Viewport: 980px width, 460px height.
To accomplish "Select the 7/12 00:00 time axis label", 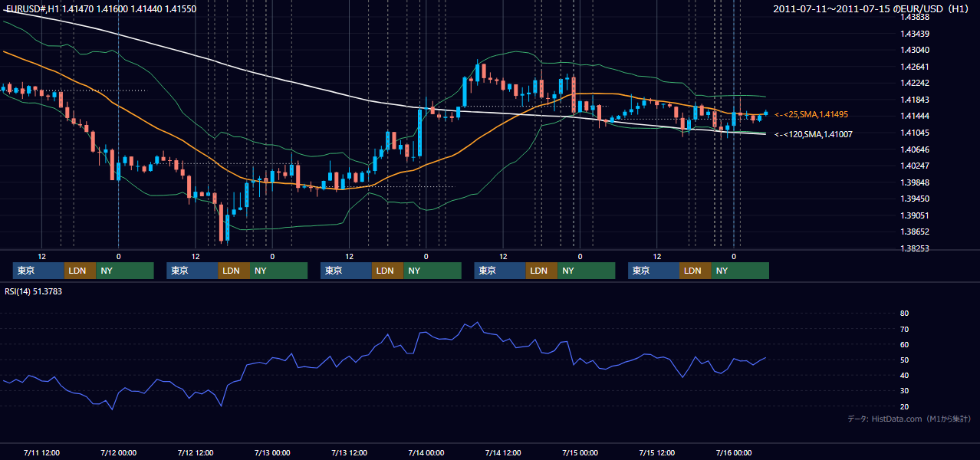I will tap(119, 452).
